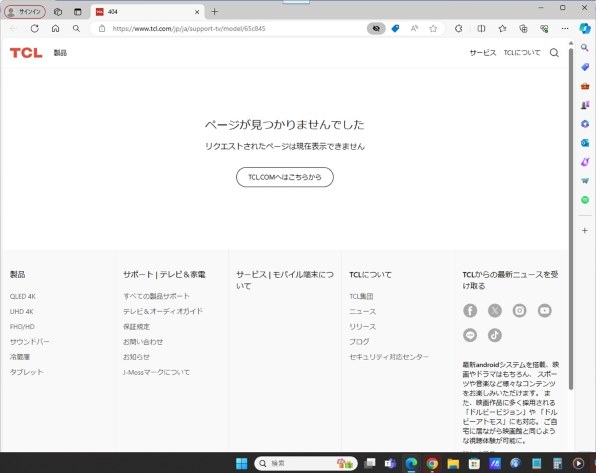This screenshot has width=596, height=473.
Task: Click the taskbar 検索 search box
Action: pyautogui.click(x=306, y=463)
